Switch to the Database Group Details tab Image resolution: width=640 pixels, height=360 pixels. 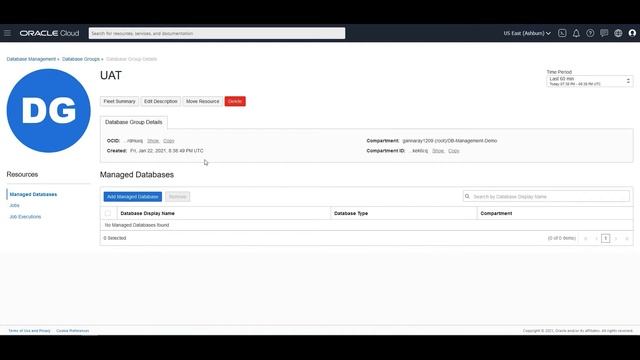133,122
